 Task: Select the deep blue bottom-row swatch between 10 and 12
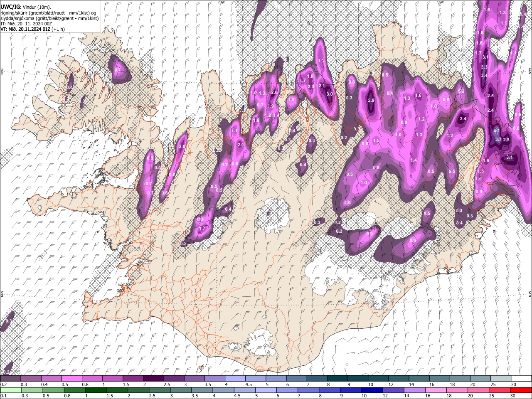(372, 390)
